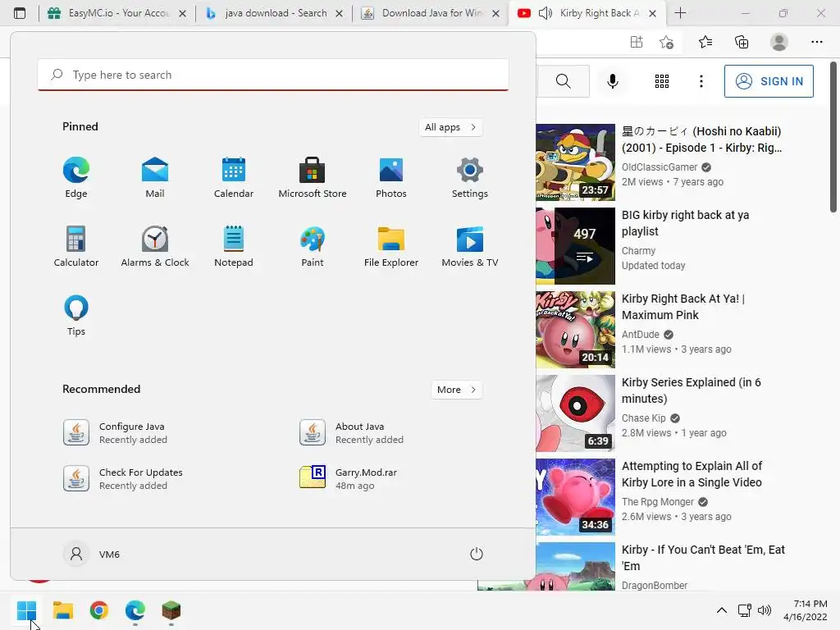
Task: Open Edge Settings and more menu
Action: [816, 42]
